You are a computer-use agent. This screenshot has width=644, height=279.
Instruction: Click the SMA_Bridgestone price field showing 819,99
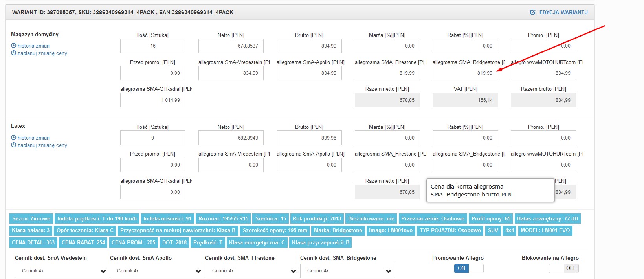pos(465,73)
